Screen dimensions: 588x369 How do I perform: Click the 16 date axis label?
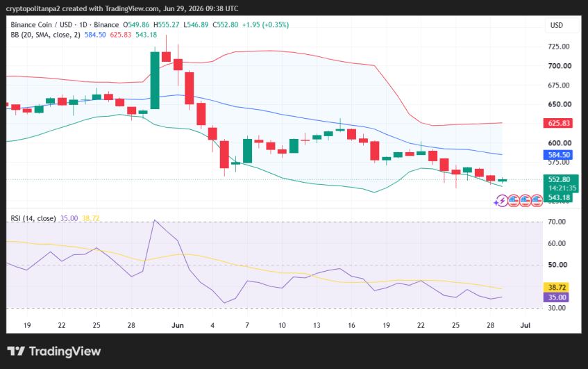351,325
